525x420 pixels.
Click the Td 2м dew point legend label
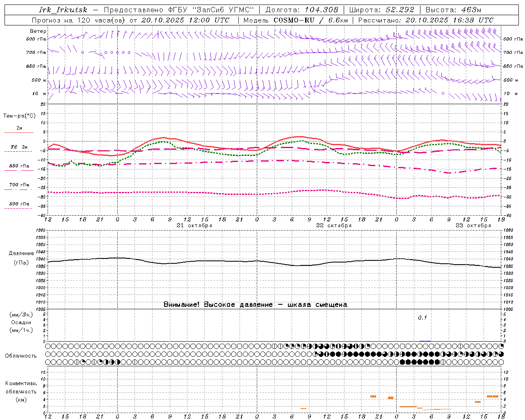(19, 147)
